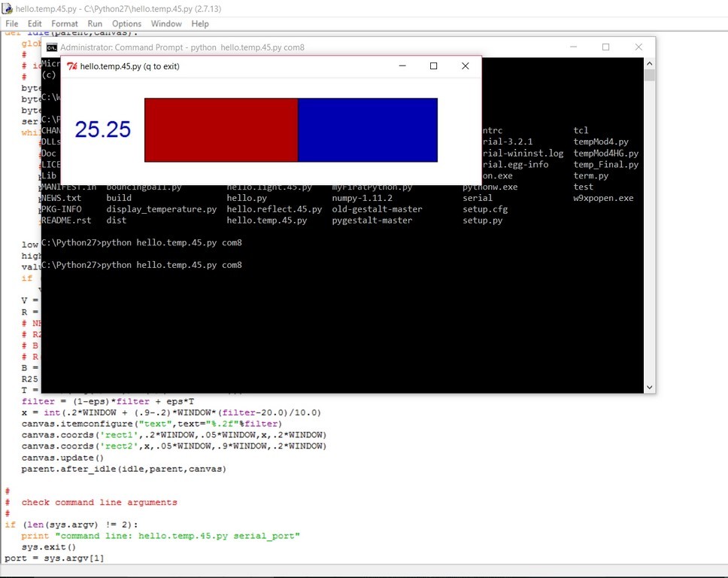This screenshot has width=728, height=578.
Task: Click the Command Prompt scrollbar thumb
Action: (650, 75)
